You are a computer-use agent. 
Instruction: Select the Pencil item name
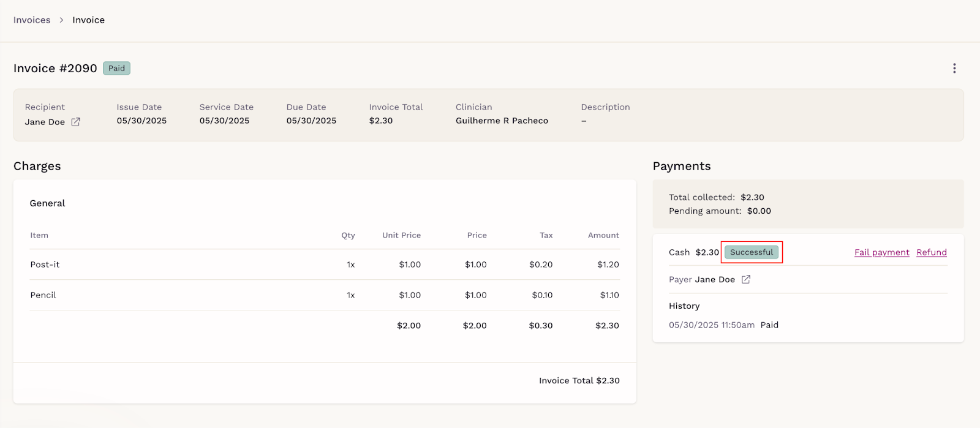(x=43, y=295)
